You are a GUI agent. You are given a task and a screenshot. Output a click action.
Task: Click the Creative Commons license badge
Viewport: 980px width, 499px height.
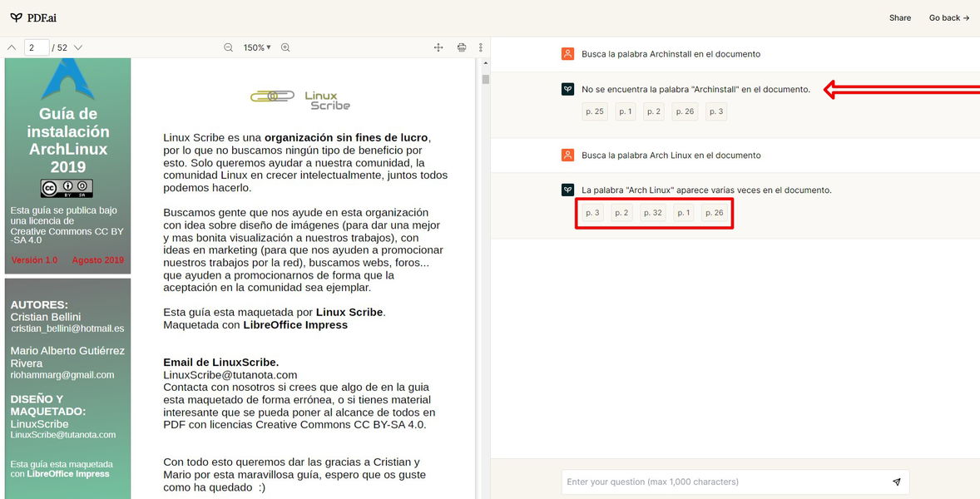pyautogui.click(x=67, y=188)
